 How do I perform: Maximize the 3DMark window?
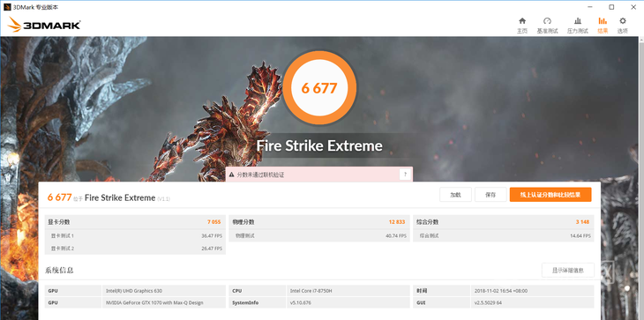(x=611, y=7)
